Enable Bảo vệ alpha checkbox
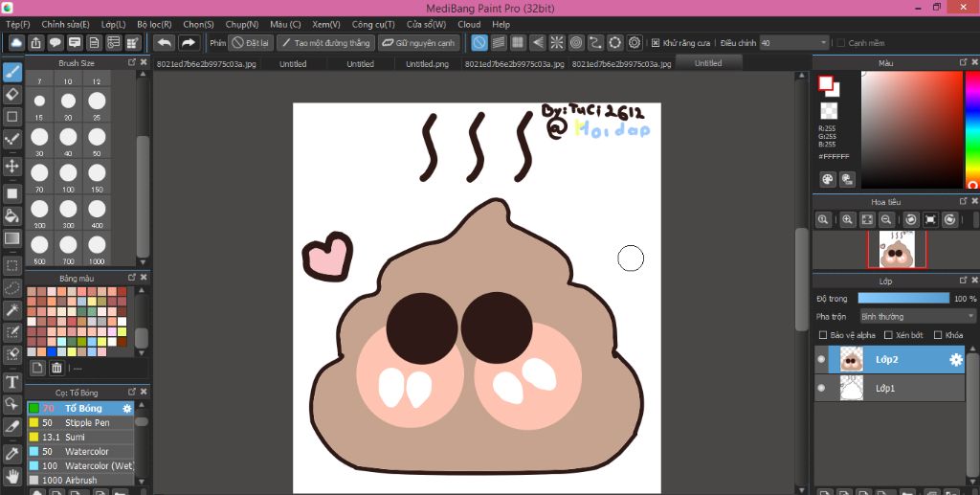Image resolution: width=980 pixels, height=495 pixels. 823,335
